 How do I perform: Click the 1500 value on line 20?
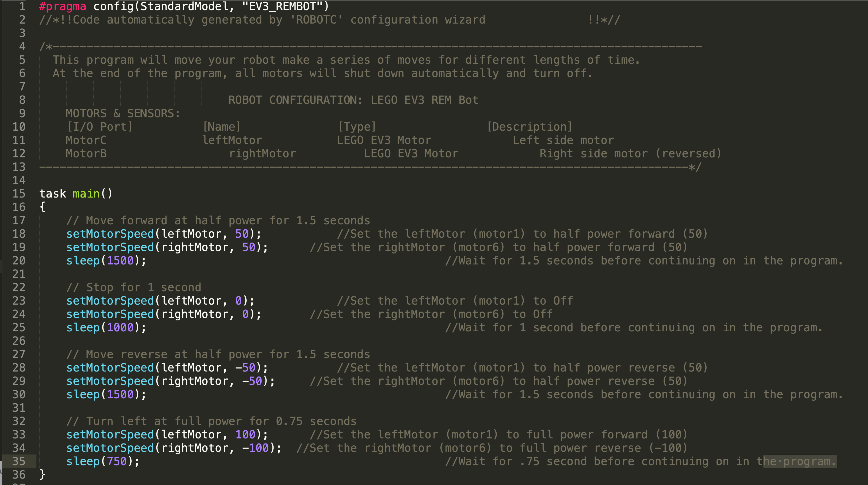(x=120, y=260)
